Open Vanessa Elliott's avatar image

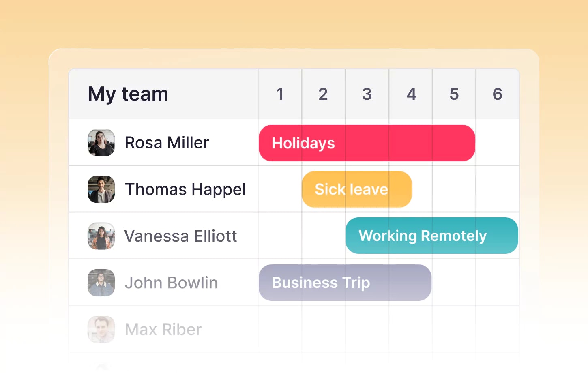pyautogui.click(x=101, y=236)
